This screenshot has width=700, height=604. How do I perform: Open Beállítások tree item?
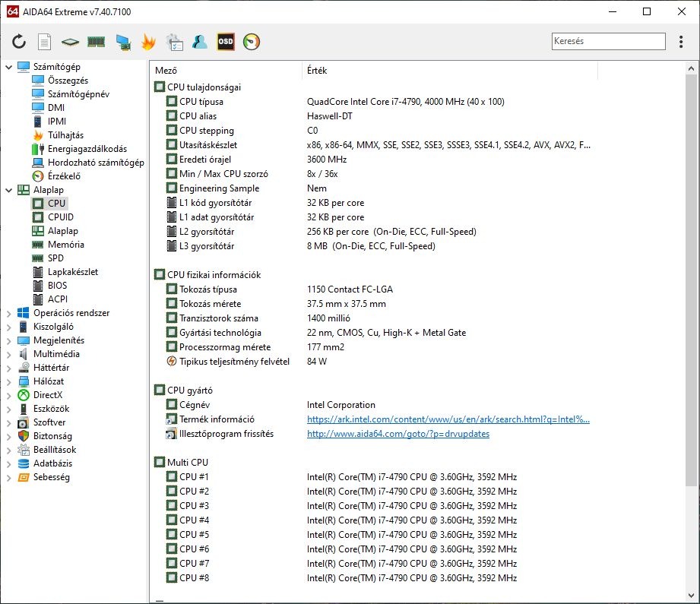coord(55,450)
